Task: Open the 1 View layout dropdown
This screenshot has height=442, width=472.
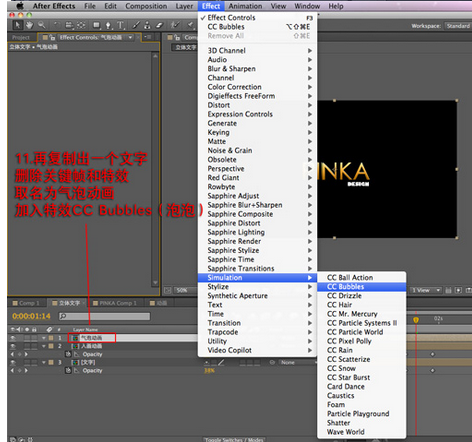Action: (x=426, y=290)
